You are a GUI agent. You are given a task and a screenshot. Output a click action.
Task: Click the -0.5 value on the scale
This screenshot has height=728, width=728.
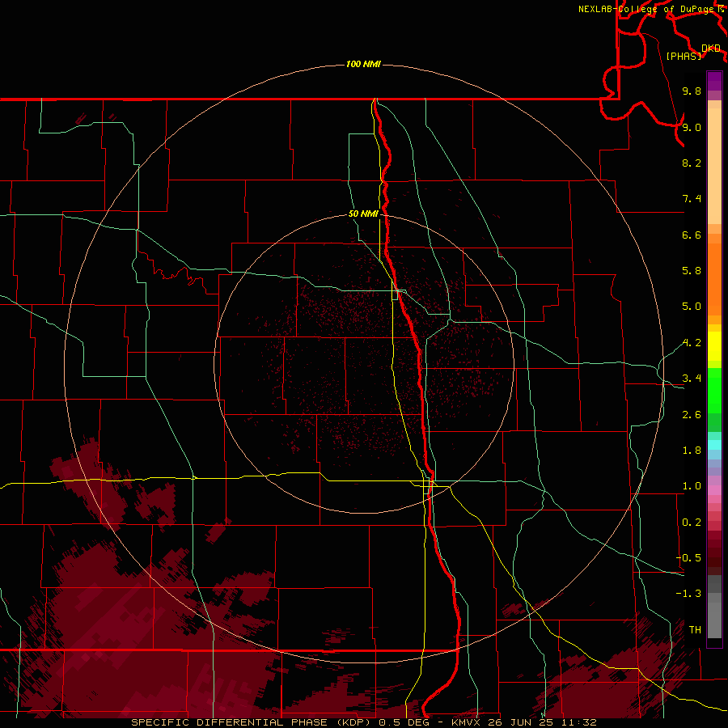point(688,558)
